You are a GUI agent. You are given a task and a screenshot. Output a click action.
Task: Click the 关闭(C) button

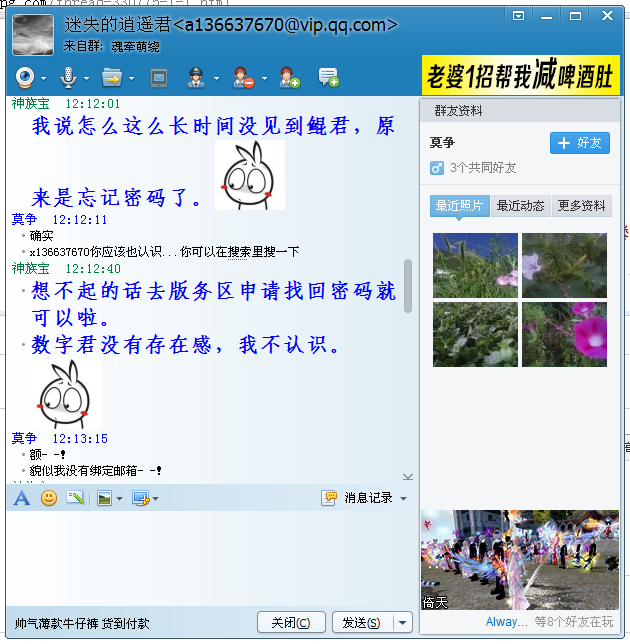tap(291, 623)
